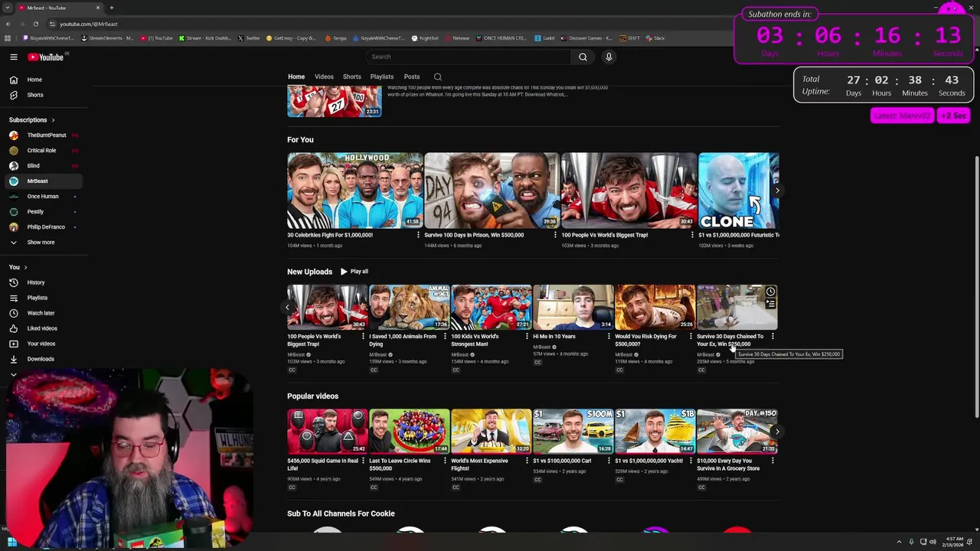Add Survive 30 Days Chained video to Watch later
The width and height of the screenshot is (980, 551).
click(x=770, y=292)
